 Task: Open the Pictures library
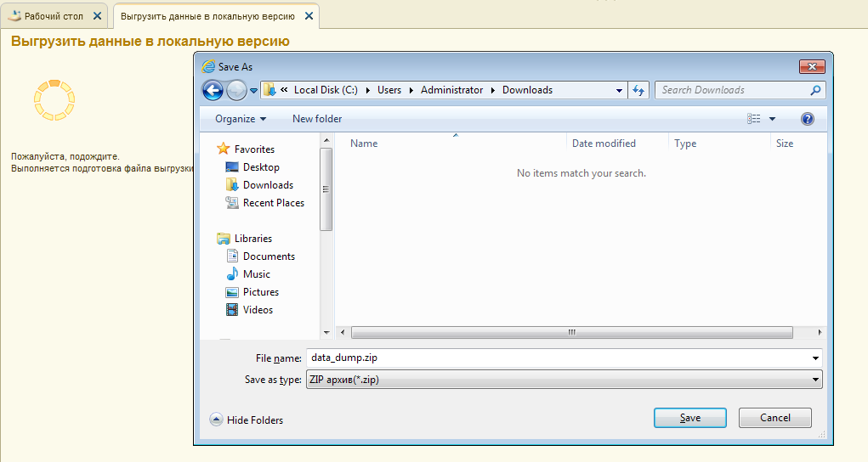pos(260,292)
